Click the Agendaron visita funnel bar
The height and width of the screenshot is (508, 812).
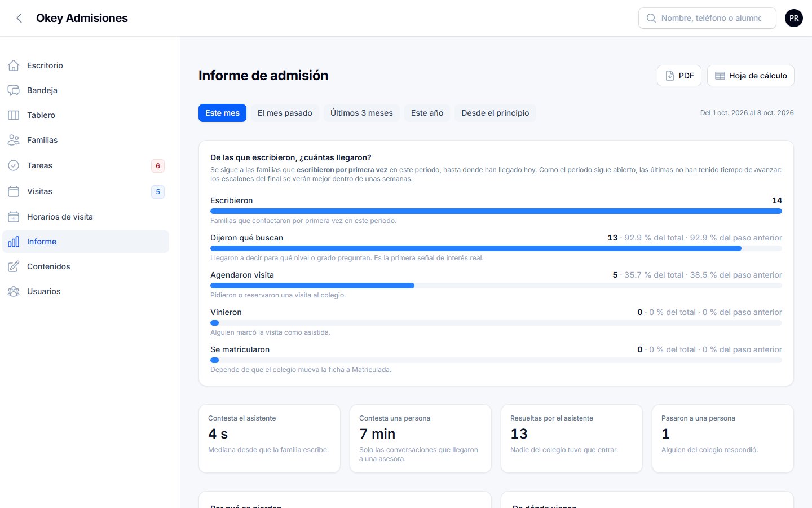tap(496, 286)
